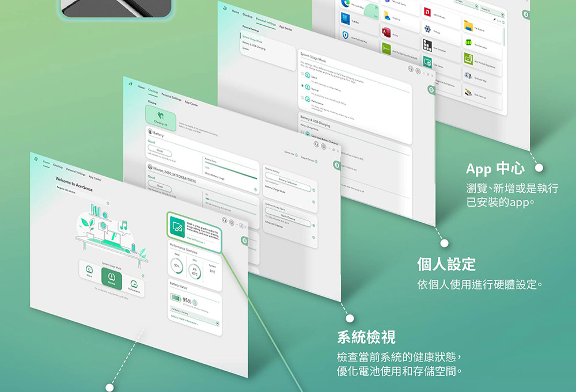Click the Battery Power progress bar

pos(231,170)
